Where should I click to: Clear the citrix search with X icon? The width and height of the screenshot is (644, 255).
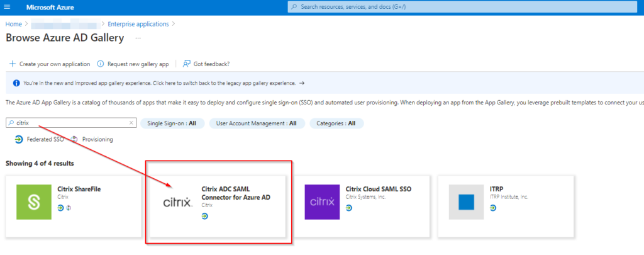coord(131,123)
